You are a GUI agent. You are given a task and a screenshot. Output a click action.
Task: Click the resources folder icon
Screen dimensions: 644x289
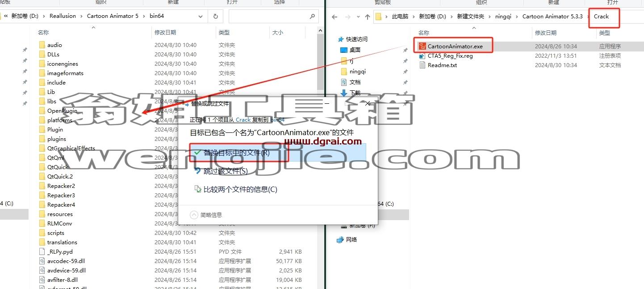42,214
